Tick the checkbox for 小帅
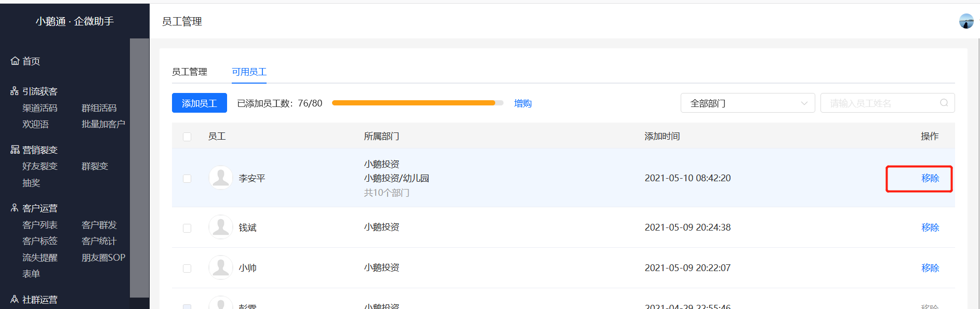The image size is (980, 309). coord(187,268)
